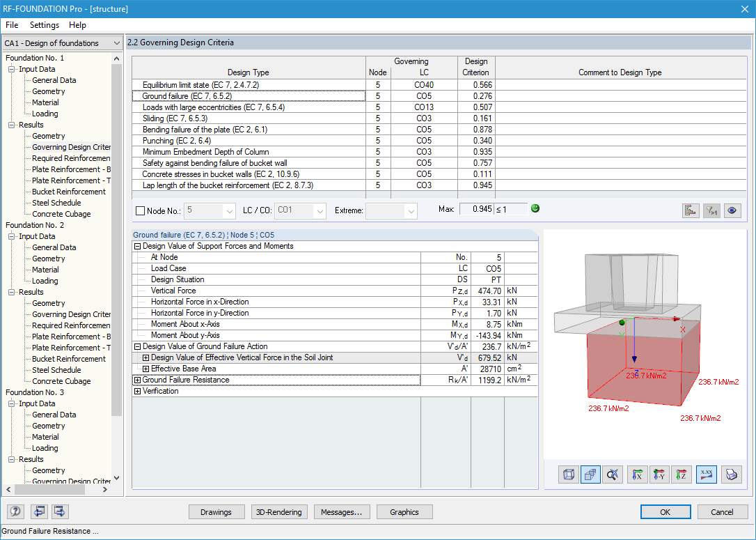
Task: Expand the Effective Base Area row
Action: coord(145,369)
